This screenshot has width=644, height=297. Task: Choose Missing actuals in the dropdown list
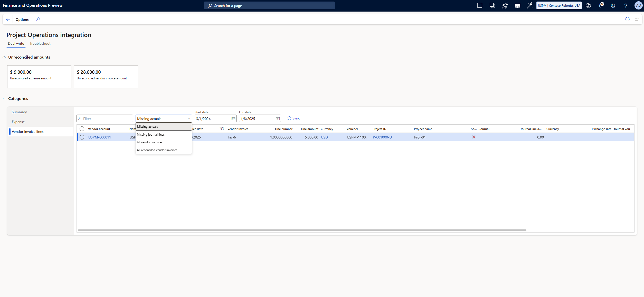(164, 126)
